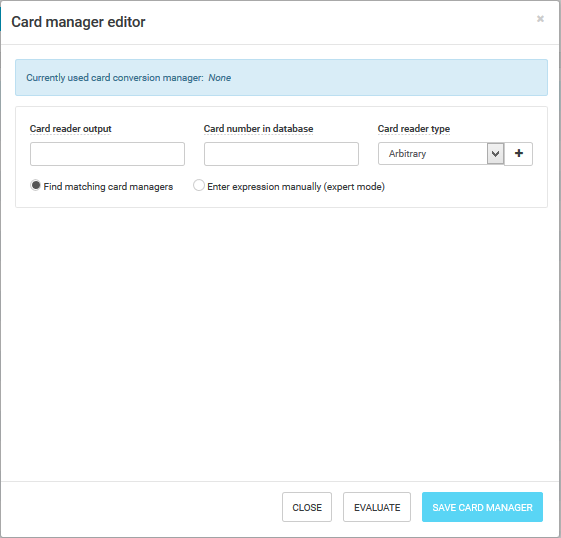
Task: Click the 'Currently used card conversion manager' banner
Action: point(281,78)
